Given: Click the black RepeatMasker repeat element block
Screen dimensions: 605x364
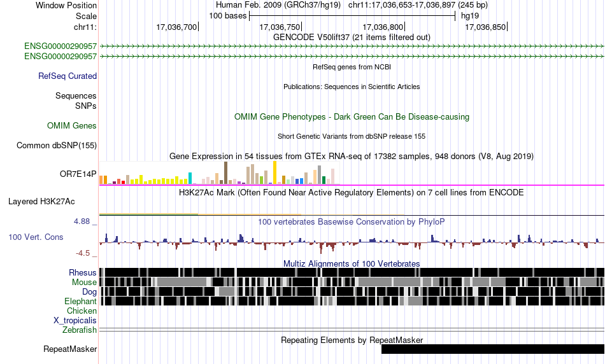Looking at the screenshot, I should [493, 349].
